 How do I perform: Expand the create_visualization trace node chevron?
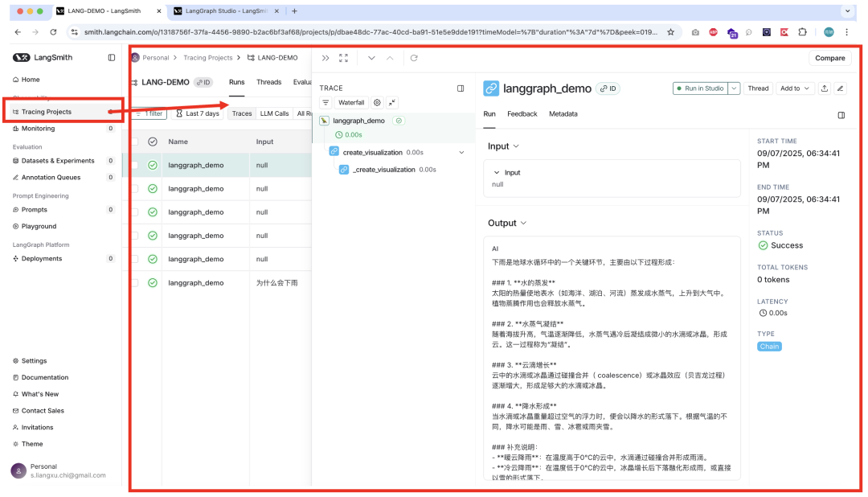[461, 152]
